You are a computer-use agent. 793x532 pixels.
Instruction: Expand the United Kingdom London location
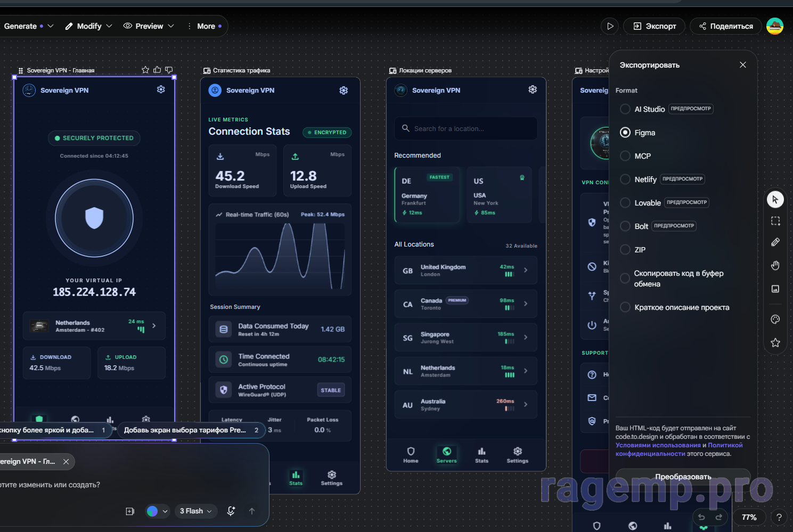[x=466, y=270]
